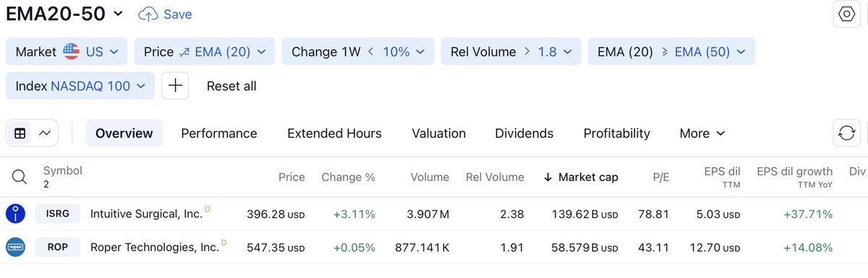Click the cloud upload Save icon
This screenshot has width=868, height=278.
[x=148, y=14]
